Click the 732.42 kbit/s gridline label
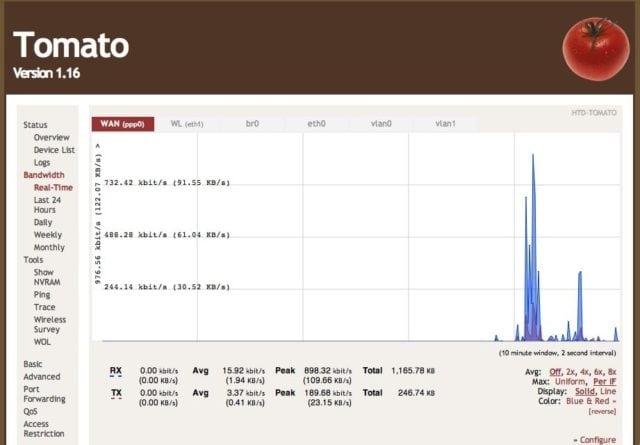The image size is (640, 445). (x=167, y=183)
